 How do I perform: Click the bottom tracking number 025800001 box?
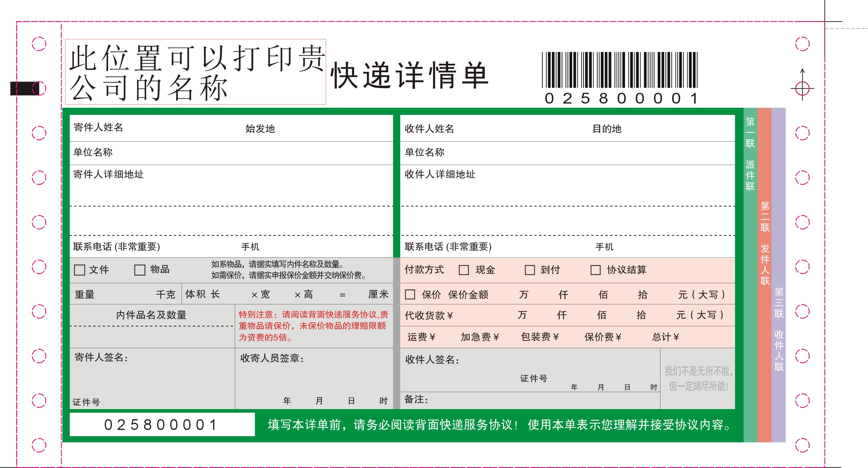(x=162, y=425)
